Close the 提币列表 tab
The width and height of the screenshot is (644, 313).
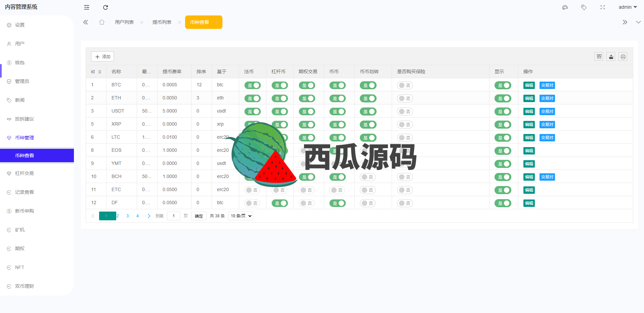[179, 23]
